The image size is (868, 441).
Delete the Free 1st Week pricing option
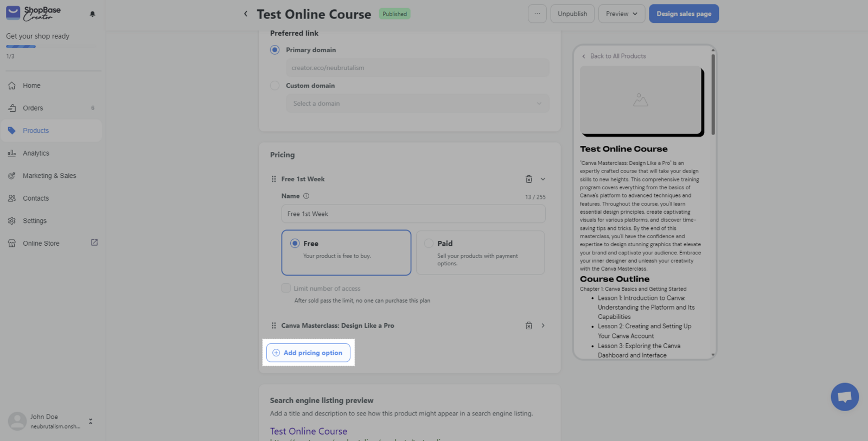coord(529,179)
